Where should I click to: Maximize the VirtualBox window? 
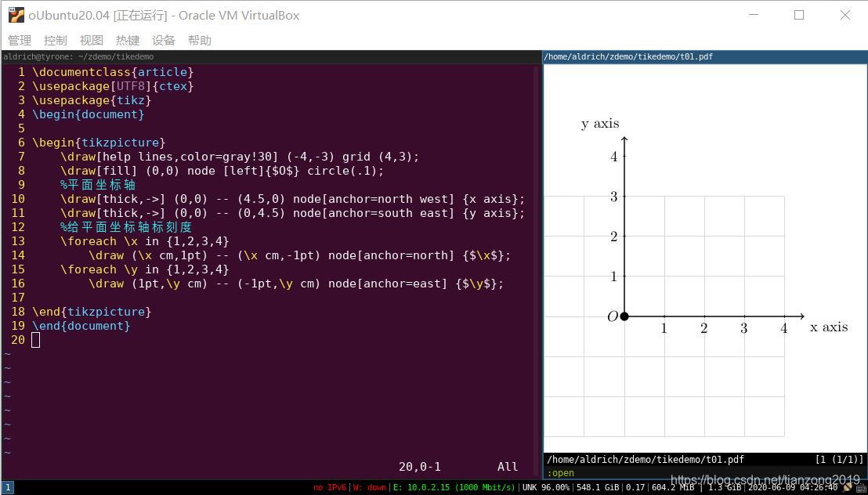pos(799,15)
